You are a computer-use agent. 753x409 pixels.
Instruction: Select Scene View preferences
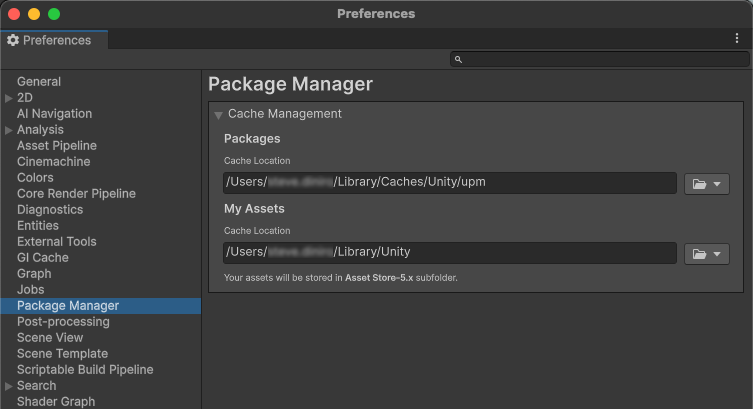[x=50, y=338]
